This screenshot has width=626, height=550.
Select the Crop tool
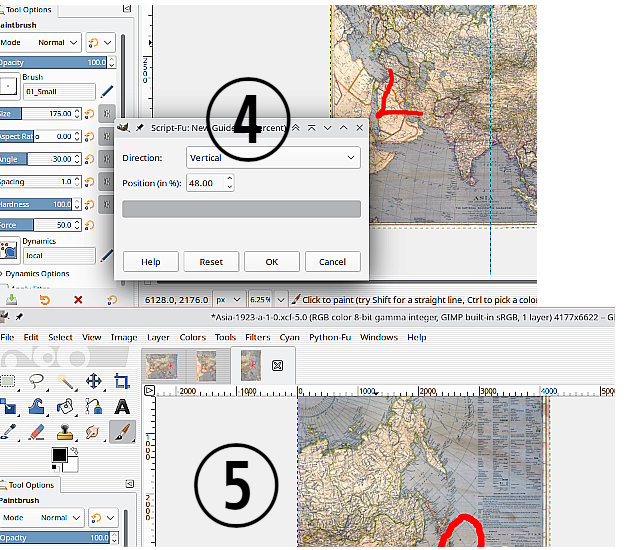(121, 381)
